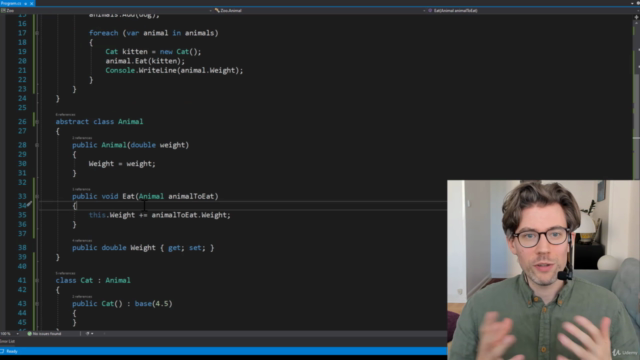Viewport: 640px width, 360px height.
Task: Open the quick actions screwdriver icon on line 34
Action: (x=29, y=204)
